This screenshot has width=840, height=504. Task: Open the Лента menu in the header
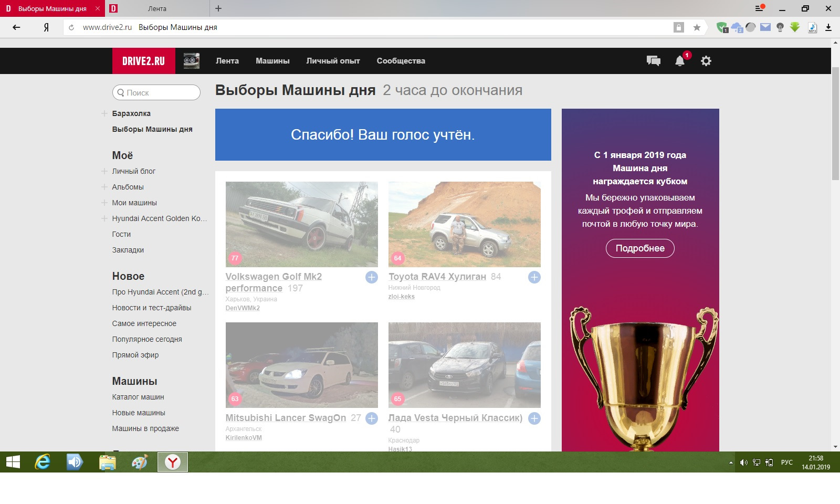[x=227, y=61]
